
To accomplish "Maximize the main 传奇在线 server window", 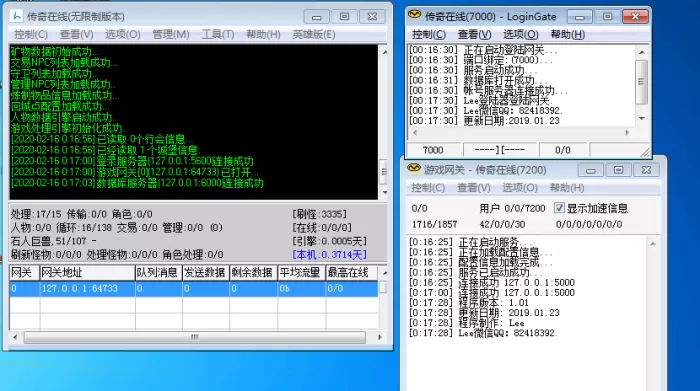I will tap(344, 17).
